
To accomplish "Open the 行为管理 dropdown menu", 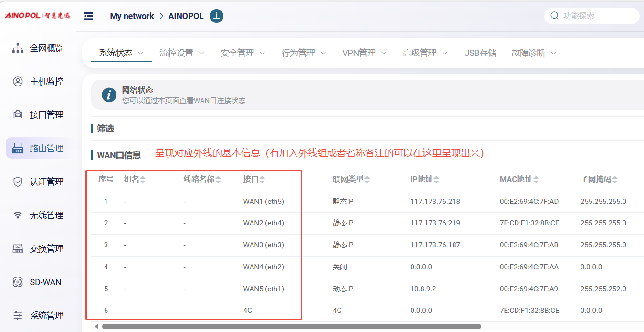I will click(304, 53).
